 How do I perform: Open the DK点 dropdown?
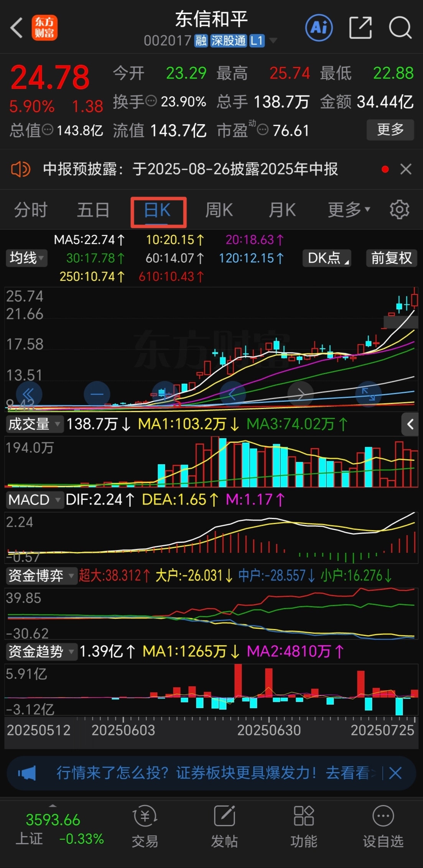coord(327,258)
